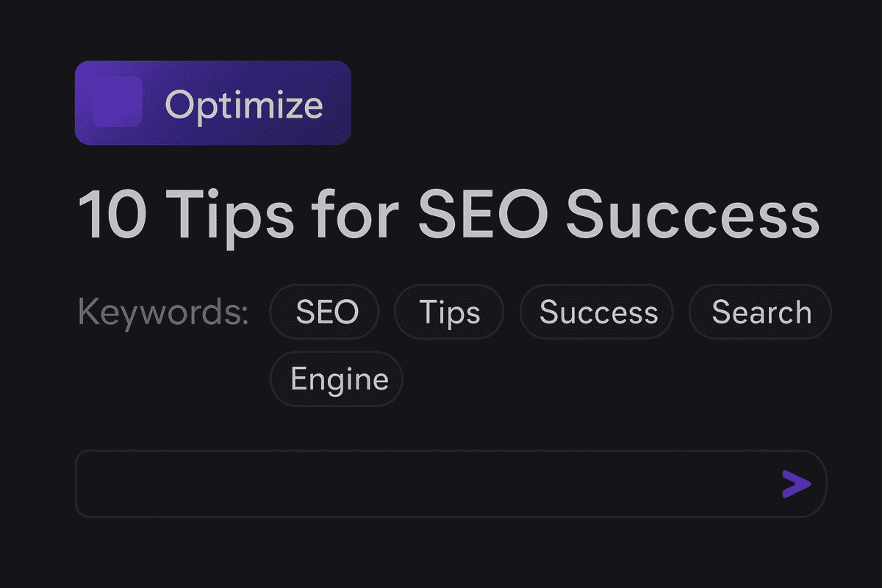This screenshot has height=588, width=882.
Task: Choose the Success keyword chip
Action: 596,312
